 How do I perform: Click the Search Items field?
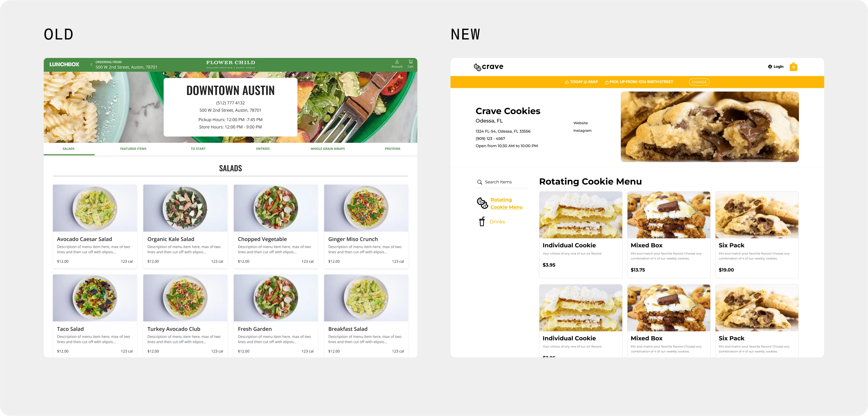click(x=502, y=182)
